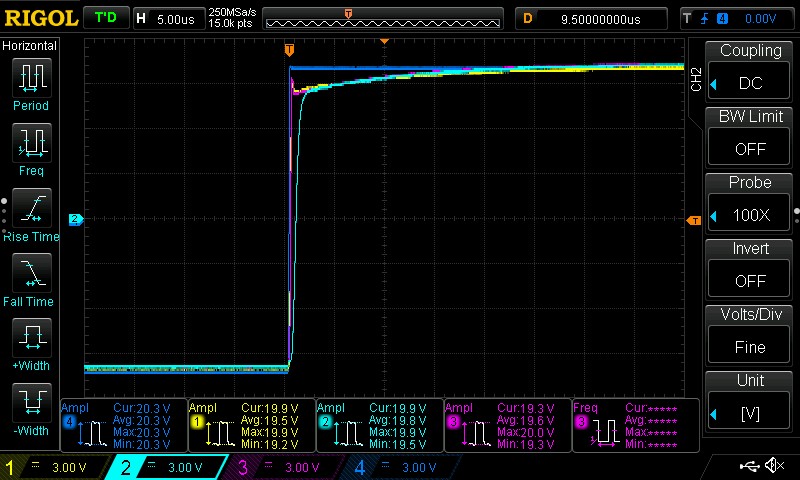Expand the Unit [V] selection
Viewport: 800px width, 480px height.
tap(750, 401)
